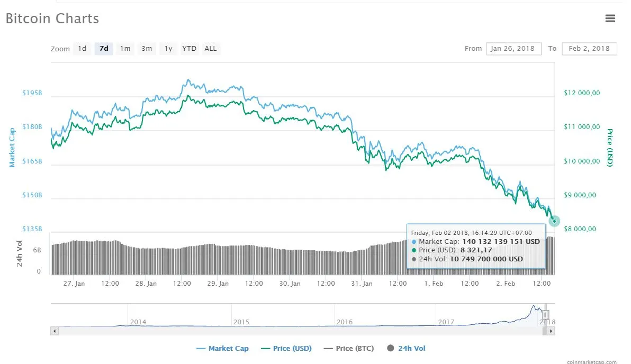Image resolution: width=631 pixels, height=364 pixels.
Task: Select the ALL zoom range
Action: (x=211, y=49)
